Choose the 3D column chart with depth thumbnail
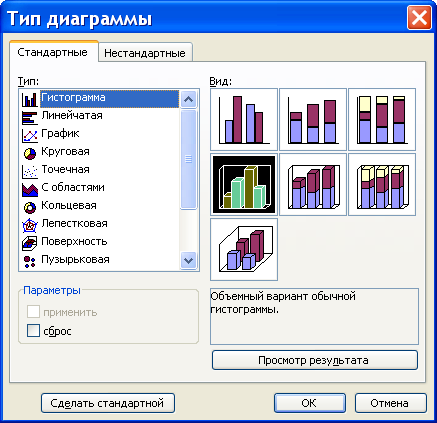437x423 pixels. point(244,249)
